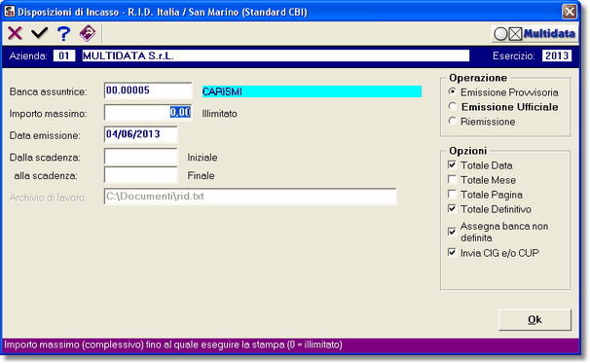Click the Dalla scadenza input field

(141, 157)
